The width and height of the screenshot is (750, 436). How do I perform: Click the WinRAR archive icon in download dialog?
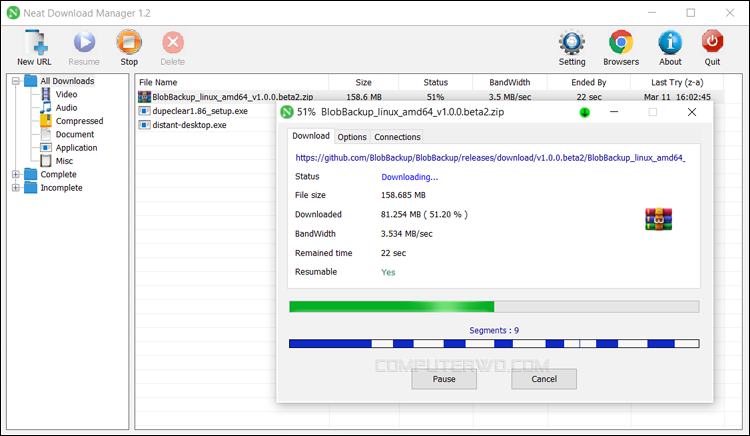[x=659, y=219]
